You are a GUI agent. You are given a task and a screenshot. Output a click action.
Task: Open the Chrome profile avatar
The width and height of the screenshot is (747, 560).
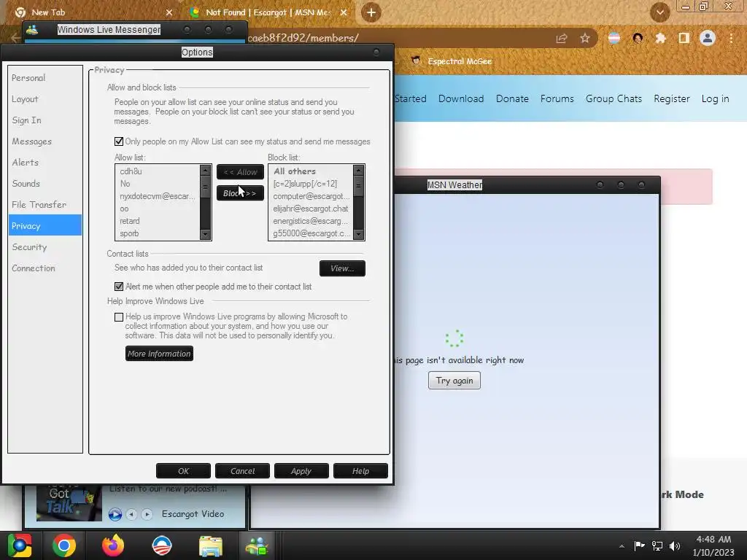[708, 38]
